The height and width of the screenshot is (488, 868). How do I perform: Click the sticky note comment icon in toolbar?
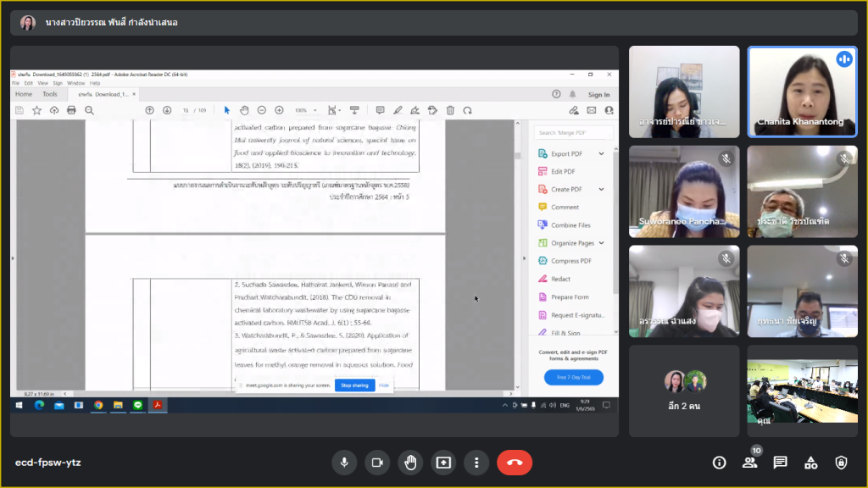pos(381,111)
